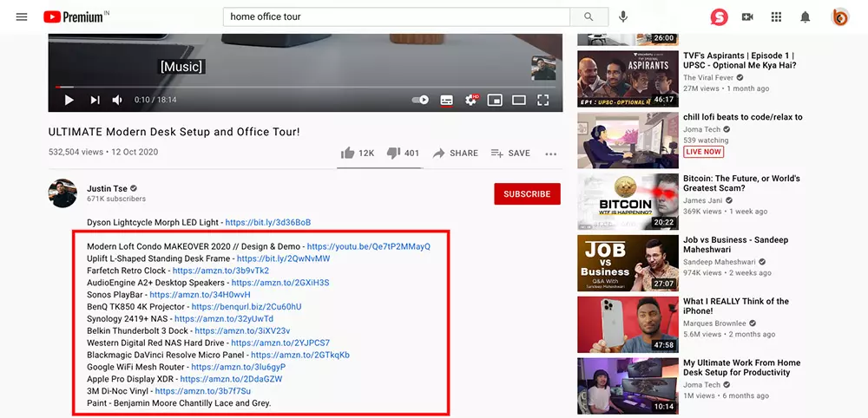This screenshot has width=868, height=418.
Task: Open The Viral Fever channel name
Action: [708, 78]
